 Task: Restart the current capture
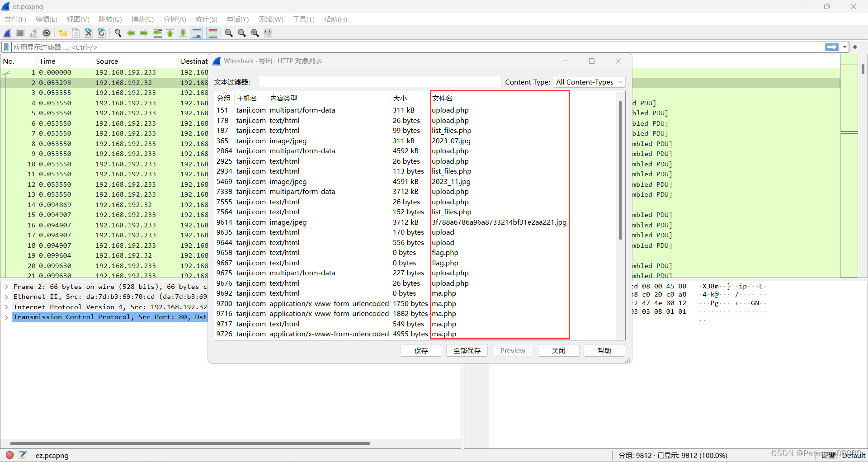[33, 33]
